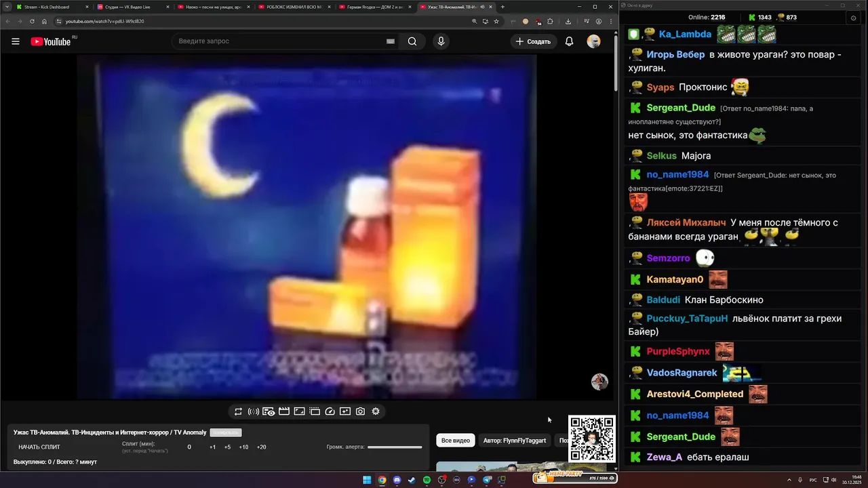Click the video player frame
Screen dimensions: 868x488
click(307, 227)
